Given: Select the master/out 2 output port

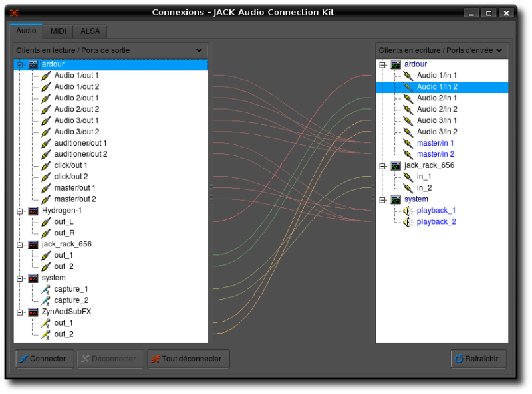Looking at the screenshot, I should pos(75,199).
